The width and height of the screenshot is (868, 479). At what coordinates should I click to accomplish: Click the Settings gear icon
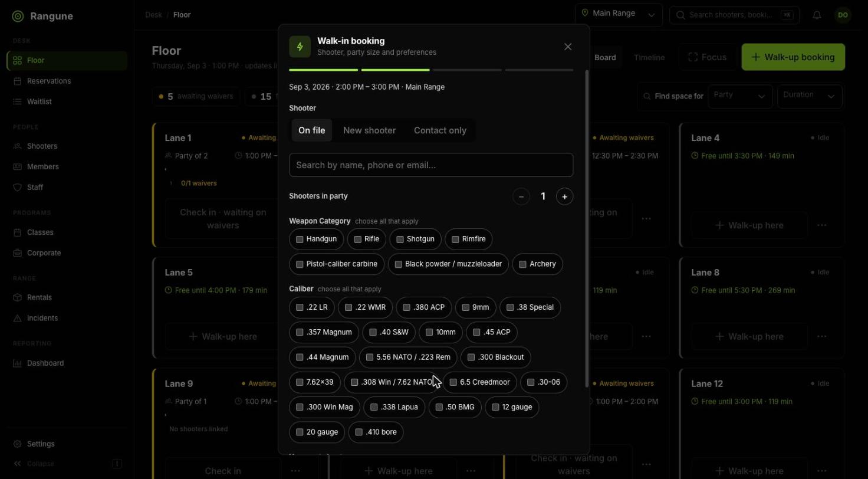[x=18, y=444]
